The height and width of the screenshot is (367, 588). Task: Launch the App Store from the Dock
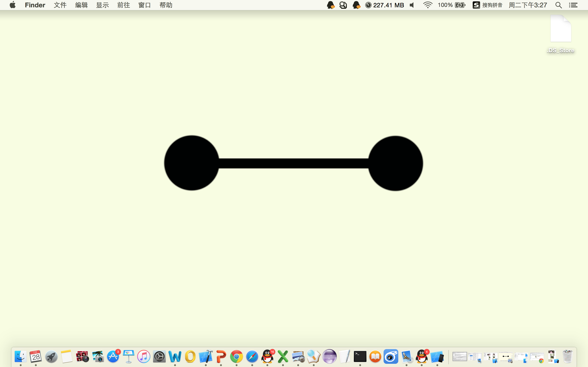(x=113, y=356)
